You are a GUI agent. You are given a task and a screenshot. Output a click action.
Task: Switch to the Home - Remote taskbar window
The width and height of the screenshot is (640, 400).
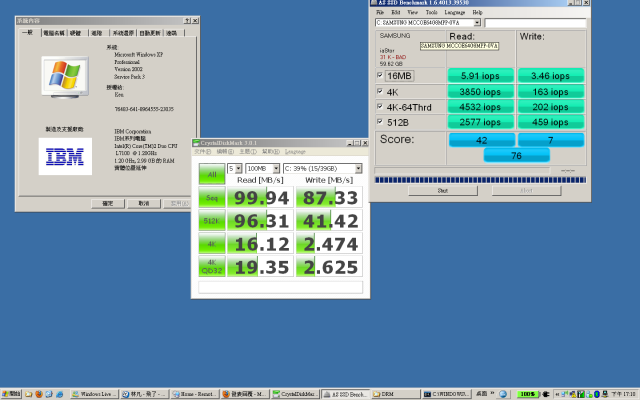[194, 394]
